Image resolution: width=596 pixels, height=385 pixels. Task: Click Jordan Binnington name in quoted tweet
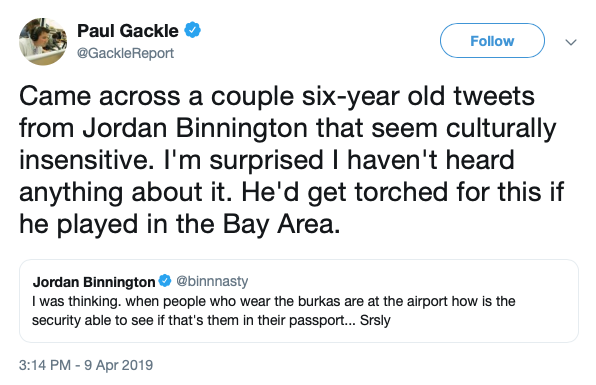(x=94, y=282)
